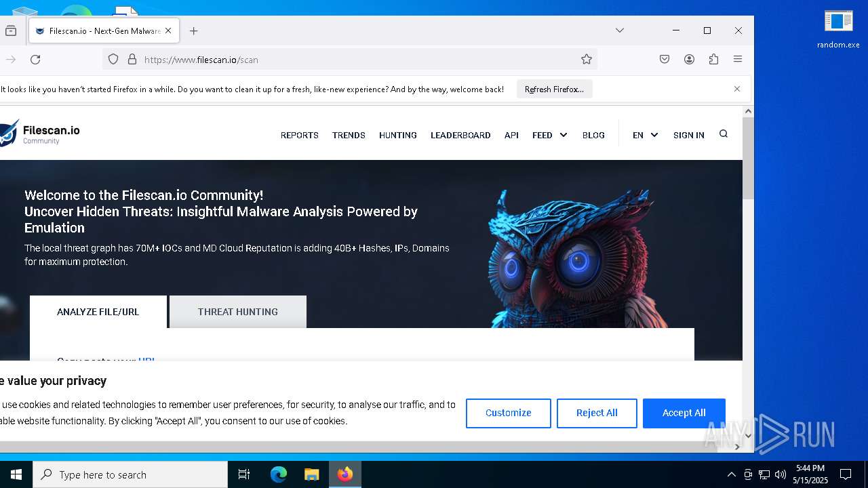Select the random.exe desktop icon
Image resolution: width=868 pixels, height=488 pixels.
click(x=838, y=29)
